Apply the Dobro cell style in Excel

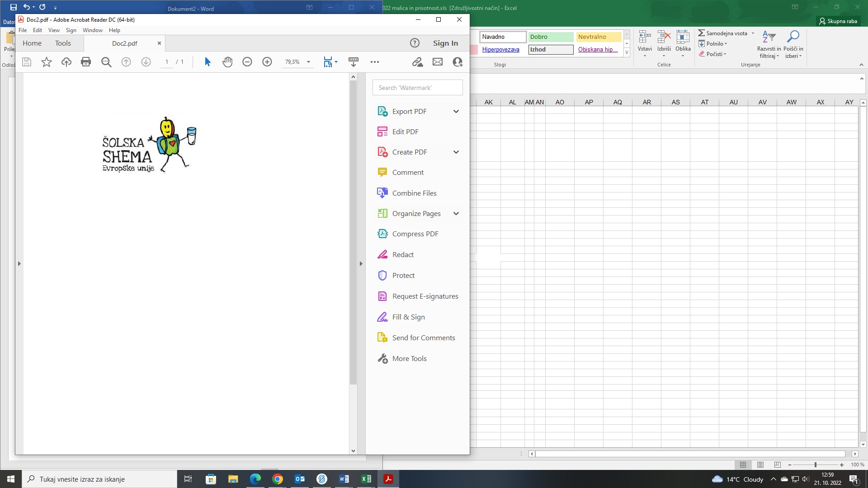(x=551, y=37)
